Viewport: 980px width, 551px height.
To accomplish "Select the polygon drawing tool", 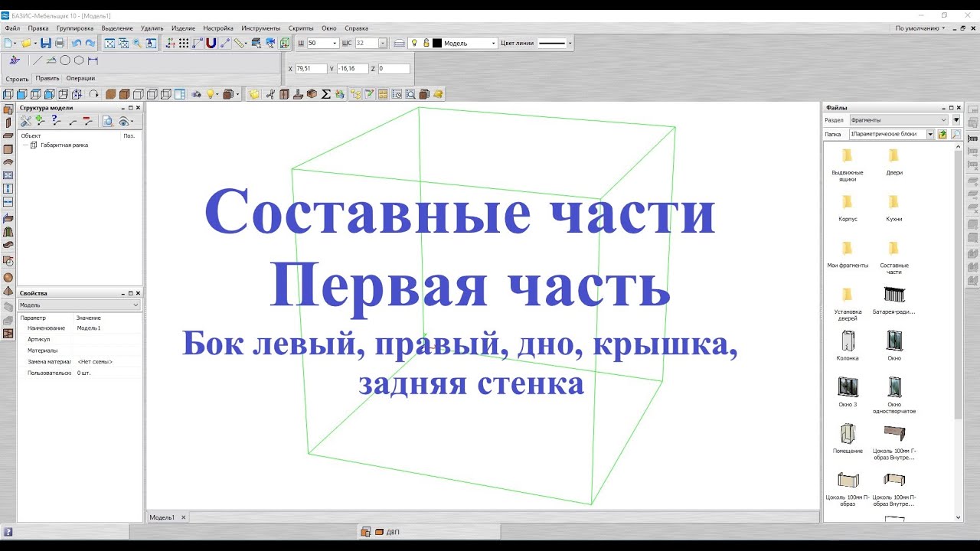I will pyautogui.click(x=79, y=60).
